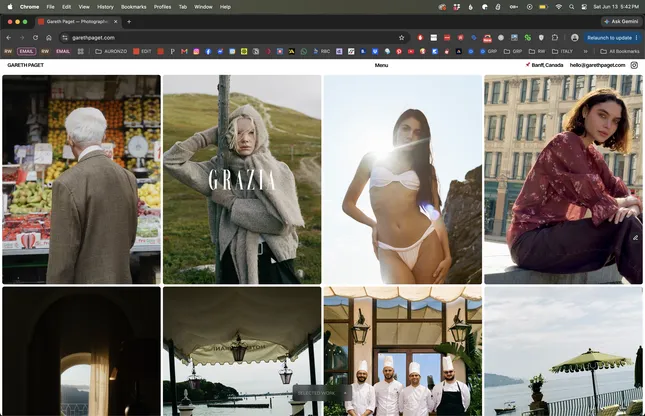Open the Window menu
This screenshot has height=416, width=645.
(x=203, y=7)
